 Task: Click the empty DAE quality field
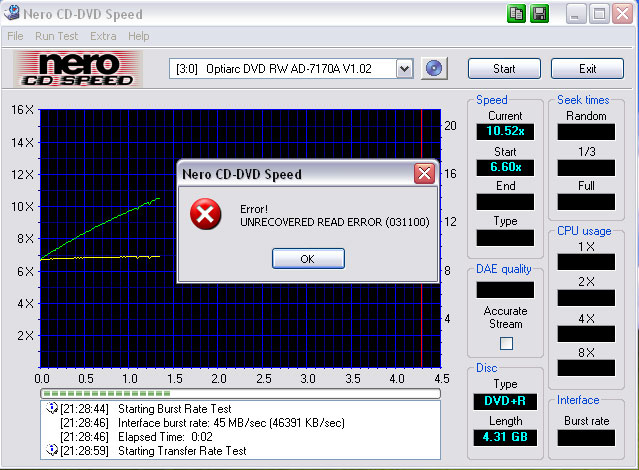tap(505, 290)
